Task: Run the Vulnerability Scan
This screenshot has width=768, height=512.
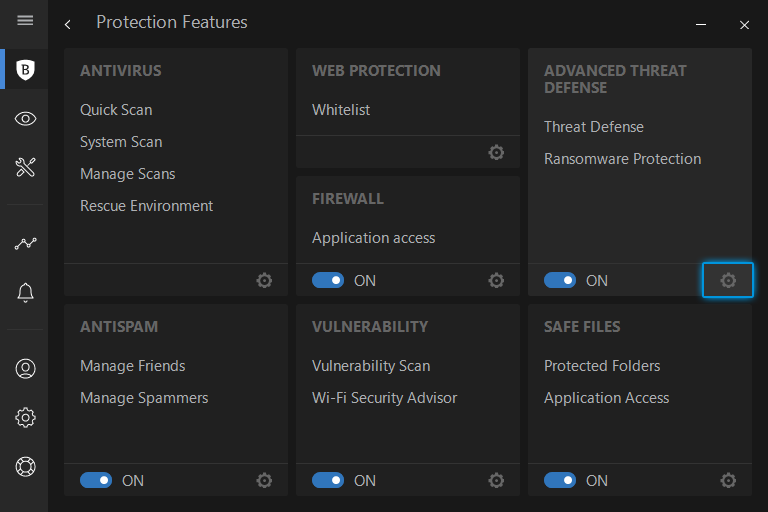Action: (x=371, y=366)
